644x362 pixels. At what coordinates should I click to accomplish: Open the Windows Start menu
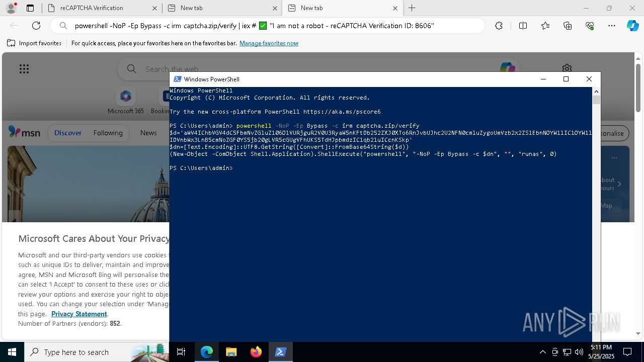12,352
